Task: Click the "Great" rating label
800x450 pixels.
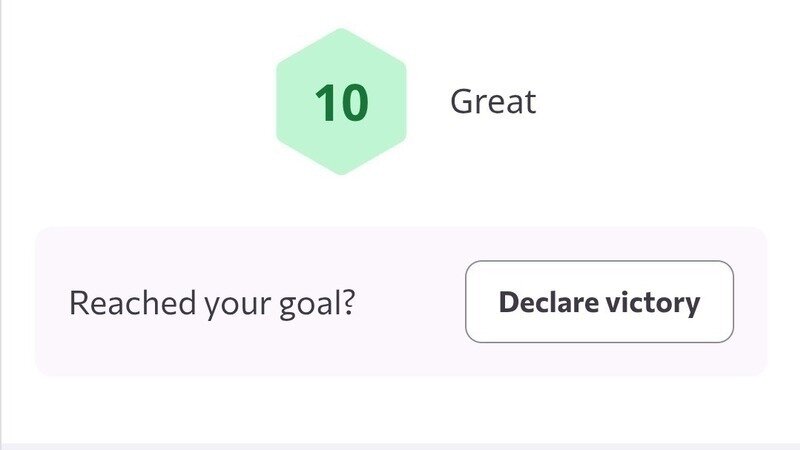Action: [493, 102]
